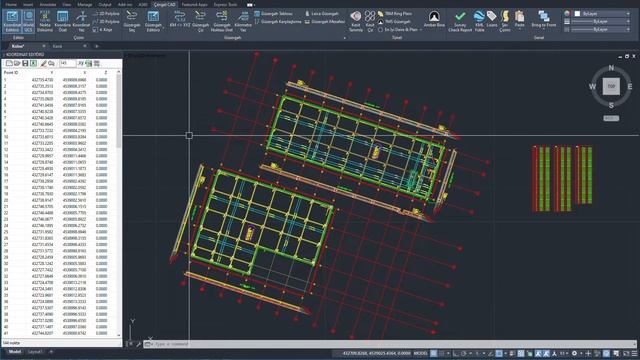The width and height of the screenshot is (640, 360).
Task: Click the command line input field
Action: pyautogui.click(x=390, y=344)
